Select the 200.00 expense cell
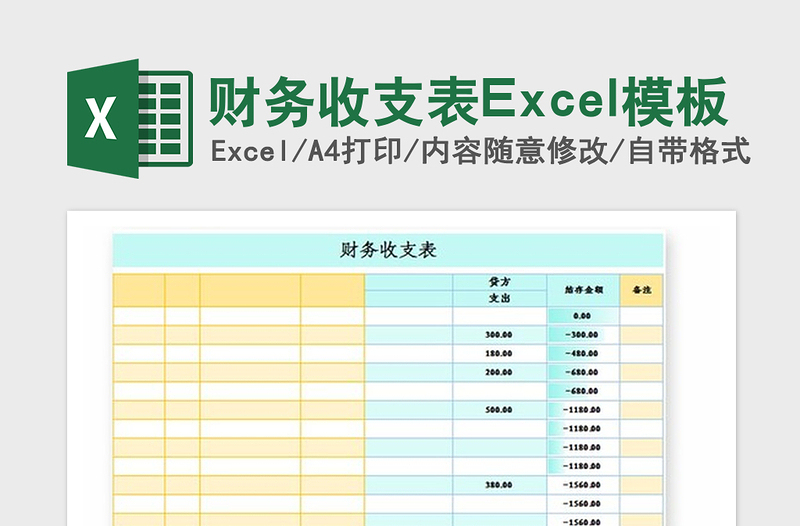800x526 pixels. point(499,372)
